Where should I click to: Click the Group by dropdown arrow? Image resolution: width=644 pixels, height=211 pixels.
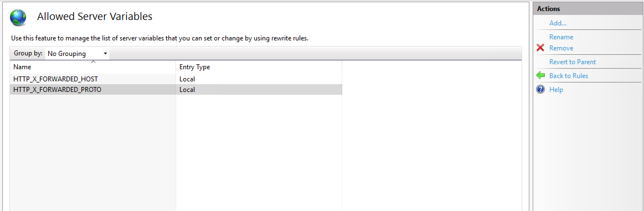(x=106, y=54)
